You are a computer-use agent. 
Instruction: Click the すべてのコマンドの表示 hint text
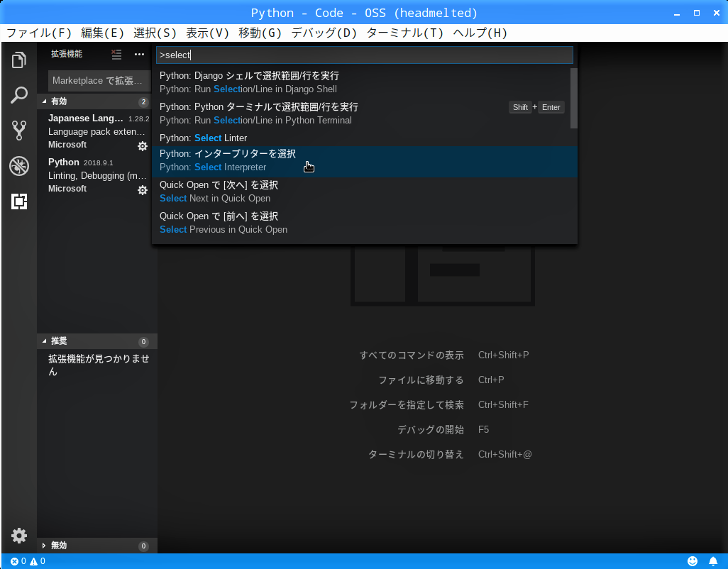pyautogui.click(x=412, y=355)
